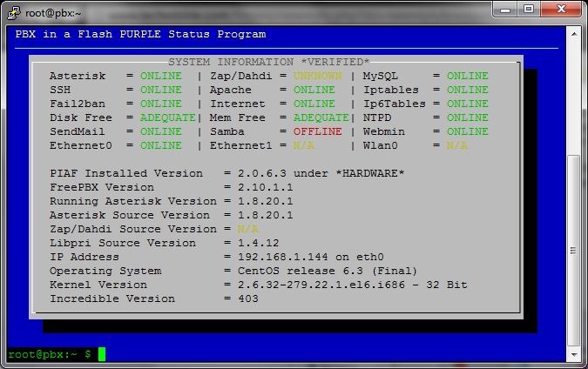Click the Webmin label
The image size is (588, 369).
coord(384,131)
